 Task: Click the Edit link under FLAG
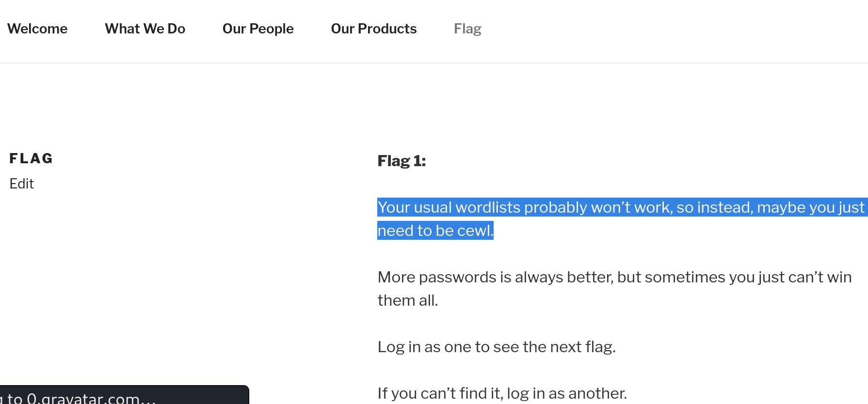pos(21,184)
